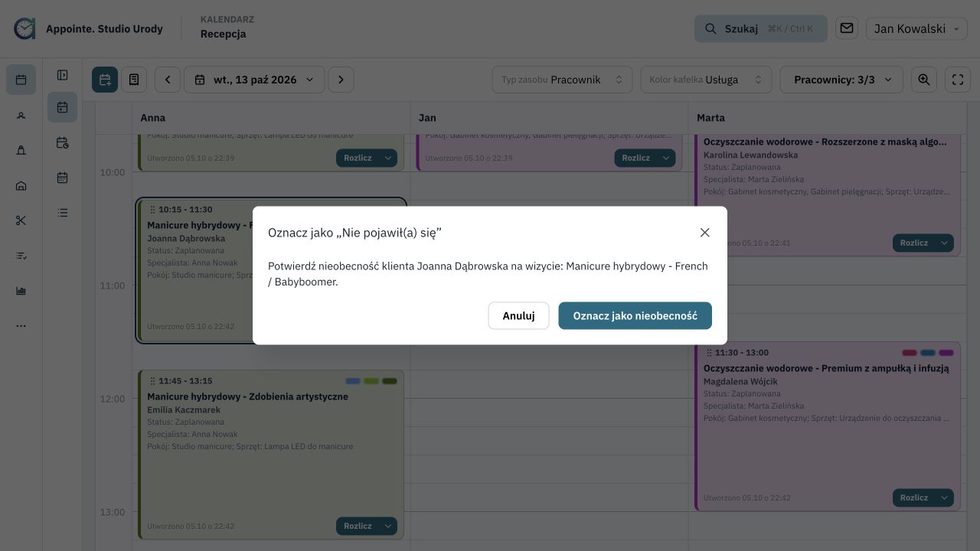
Task: Select the calendar with clock view icon
Action: click(63, 143)
